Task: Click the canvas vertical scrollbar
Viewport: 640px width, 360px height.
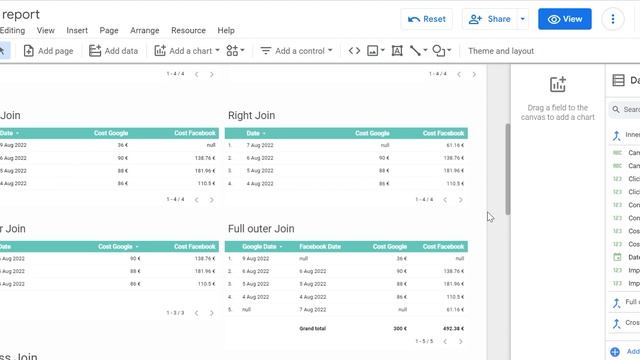Action: click(x=508, y=169)
